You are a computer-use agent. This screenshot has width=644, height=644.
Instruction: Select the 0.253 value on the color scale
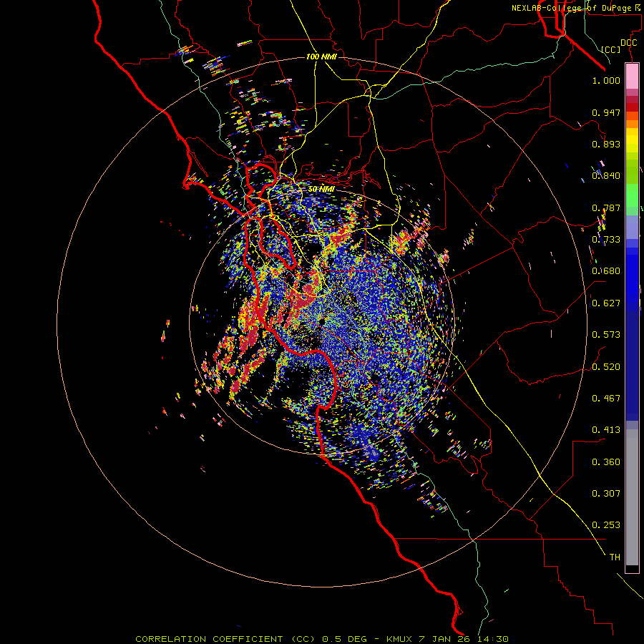pyautogui.click(x=606, y=525)
